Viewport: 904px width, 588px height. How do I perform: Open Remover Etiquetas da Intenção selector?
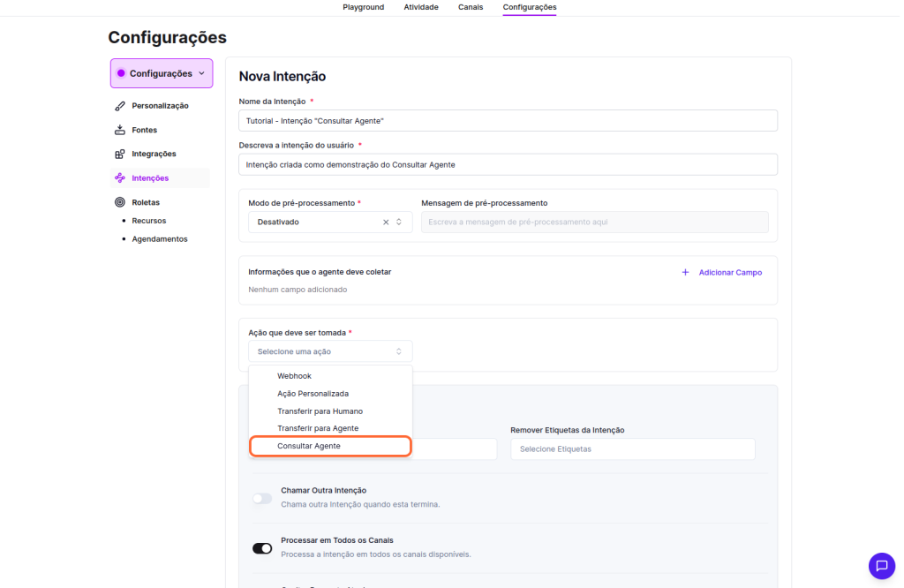pos(632,449)
